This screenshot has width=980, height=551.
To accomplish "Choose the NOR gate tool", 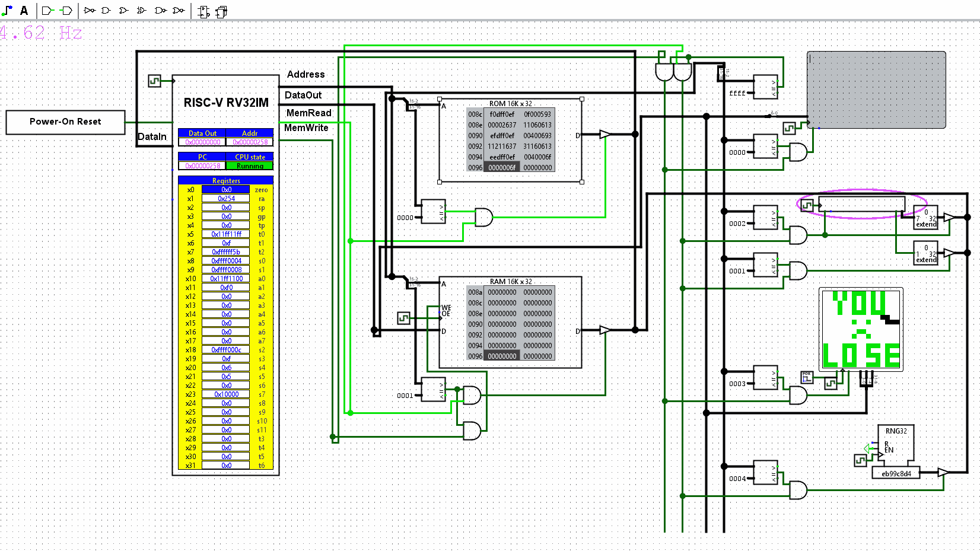I will pos(178,10).
